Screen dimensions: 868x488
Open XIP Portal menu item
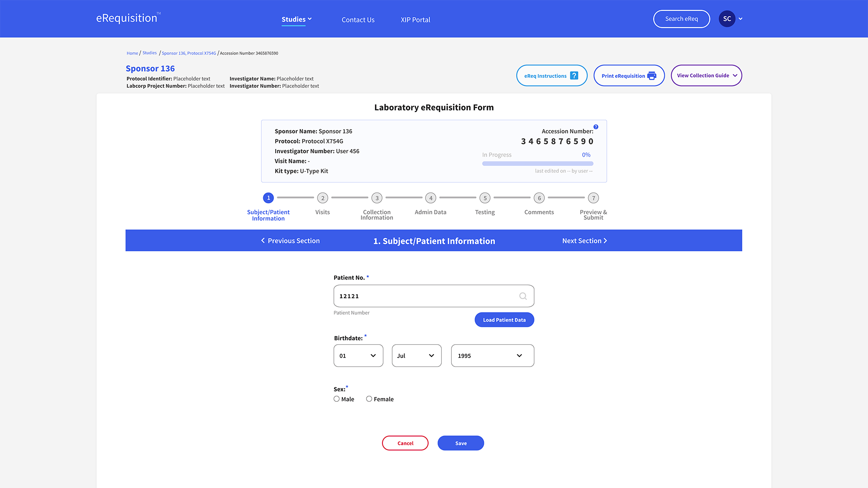tap(415, 20)
